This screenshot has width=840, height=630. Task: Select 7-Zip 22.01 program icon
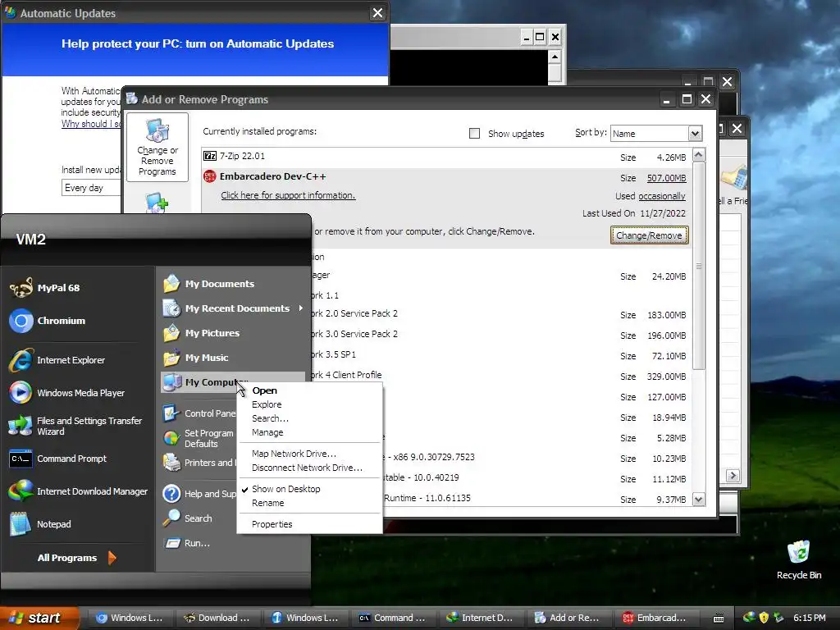(x=209, y=156)
